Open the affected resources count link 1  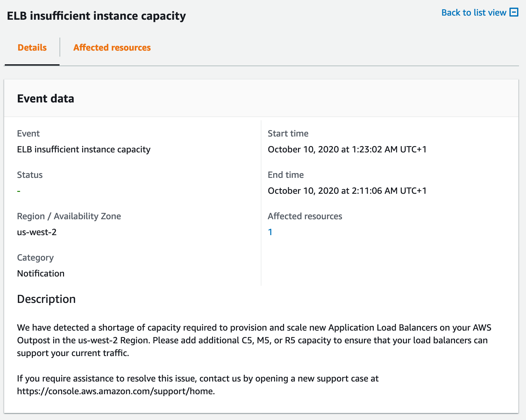270,232
